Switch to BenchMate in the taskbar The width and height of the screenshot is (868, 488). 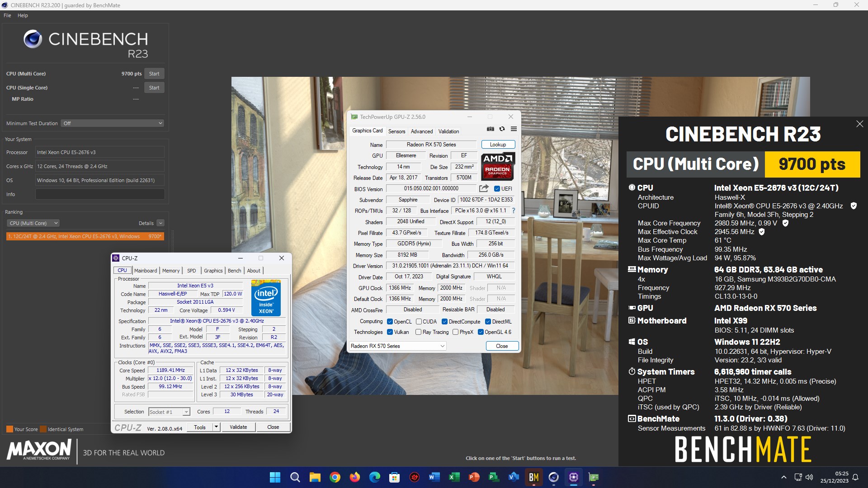coord(533,477)
